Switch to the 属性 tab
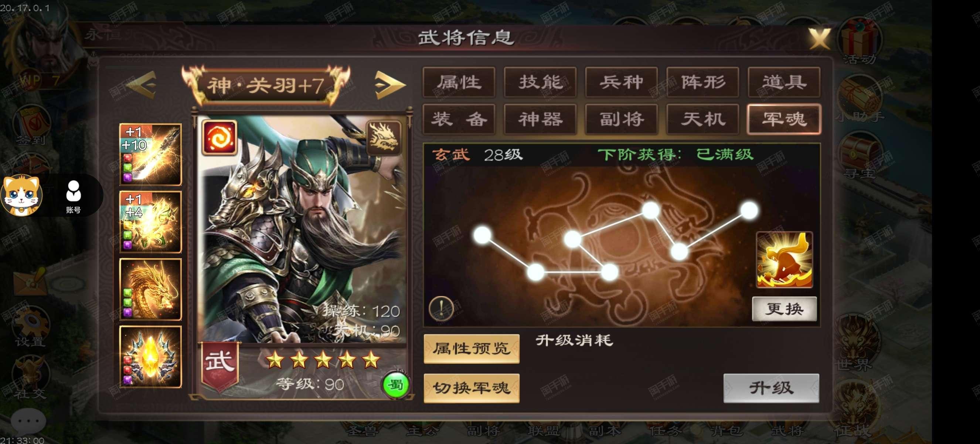The image size is (980, 444). coord(459,82)
